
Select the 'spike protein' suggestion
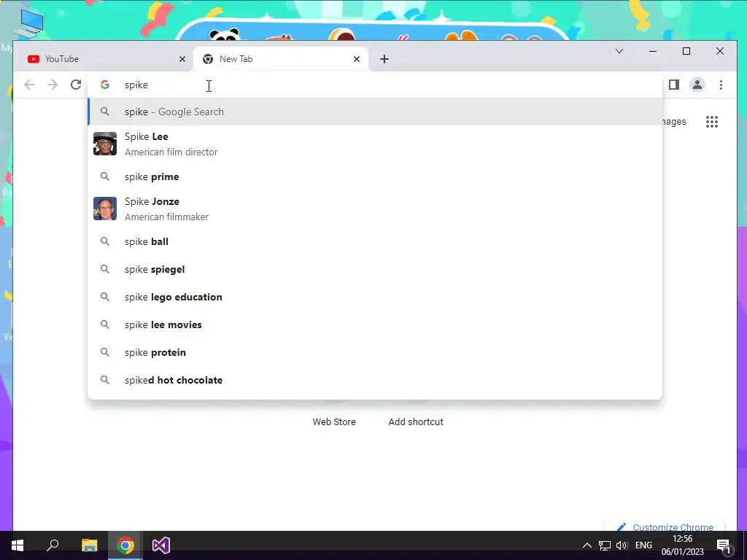[x=375, y=352]
